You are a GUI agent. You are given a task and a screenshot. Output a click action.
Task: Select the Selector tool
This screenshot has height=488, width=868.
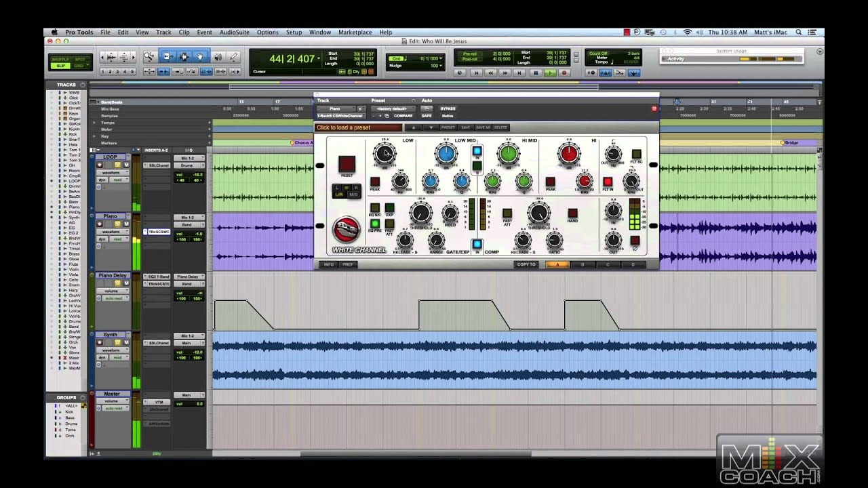coord(183,57)
